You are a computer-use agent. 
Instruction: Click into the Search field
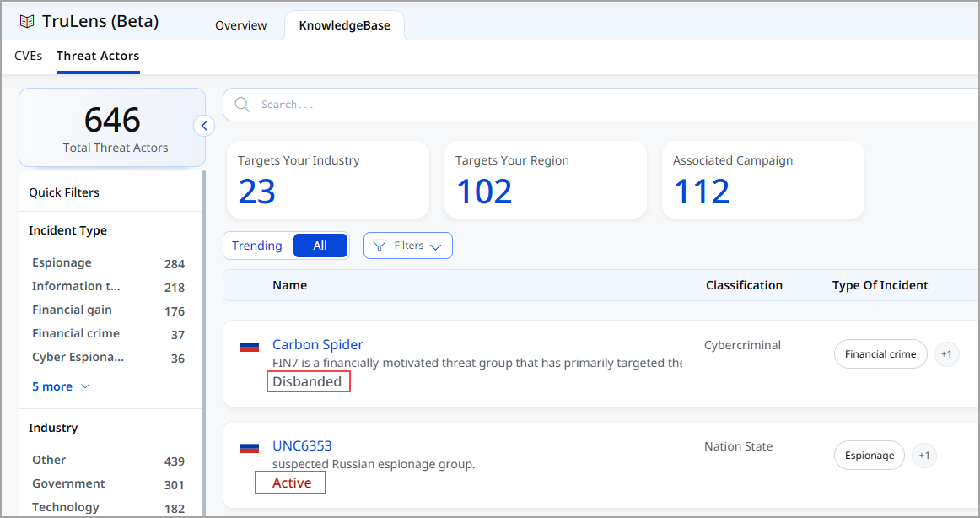pyautogui.click(x=602, y=105)
